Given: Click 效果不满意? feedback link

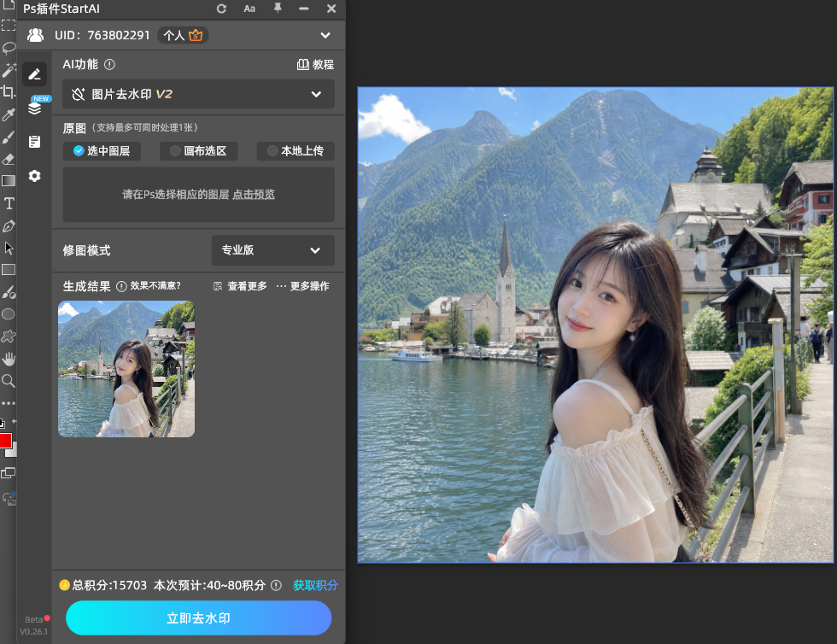Looking at the screenshot, I should tap(155, 285).
